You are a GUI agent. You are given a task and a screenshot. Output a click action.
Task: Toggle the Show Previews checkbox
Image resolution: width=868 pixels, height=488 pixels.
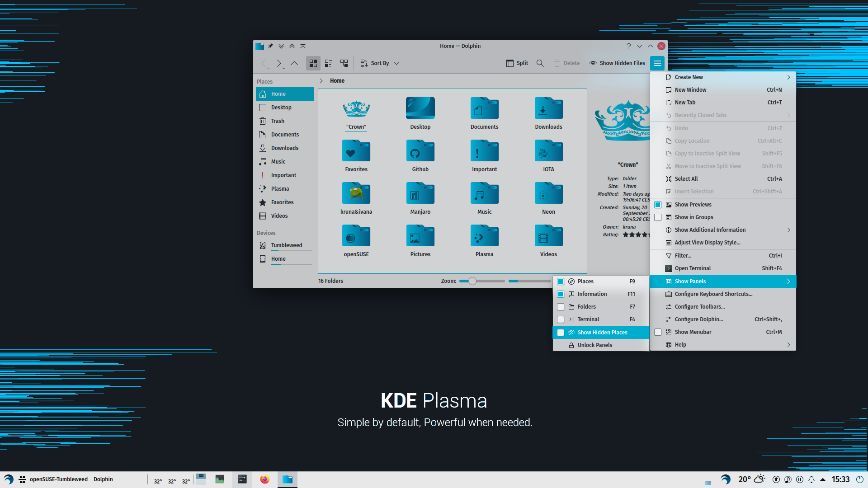coord(658,205)
